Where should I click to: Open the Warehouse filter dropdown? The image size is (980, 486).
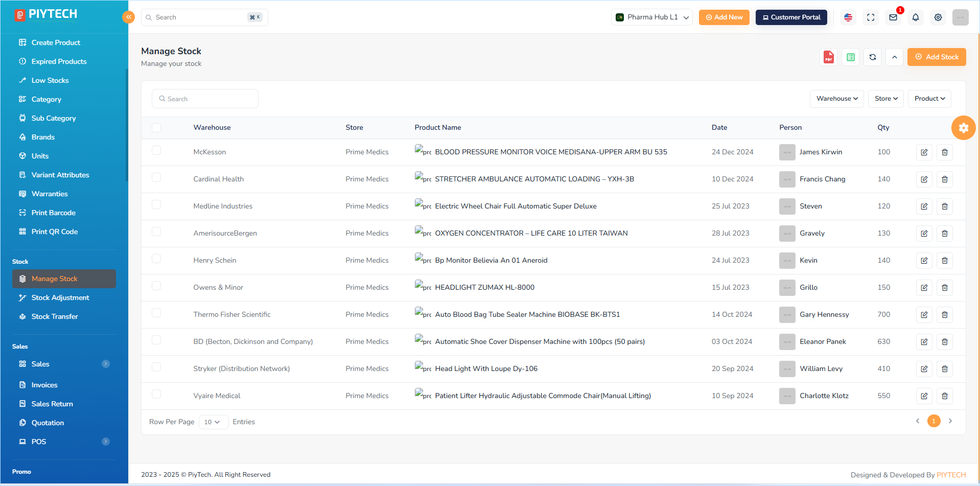[x=837, y=99]
